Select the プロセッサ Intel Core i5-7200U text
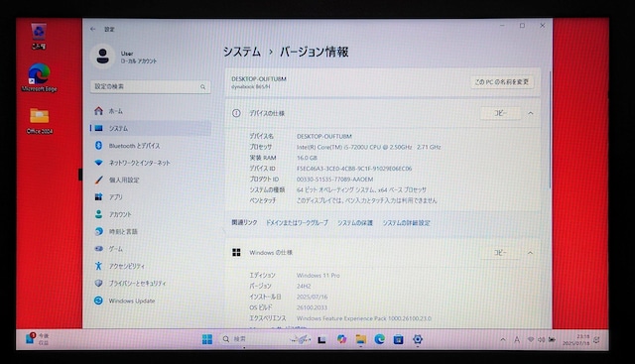This screenshot has height=364, width=635. [368, 147]
